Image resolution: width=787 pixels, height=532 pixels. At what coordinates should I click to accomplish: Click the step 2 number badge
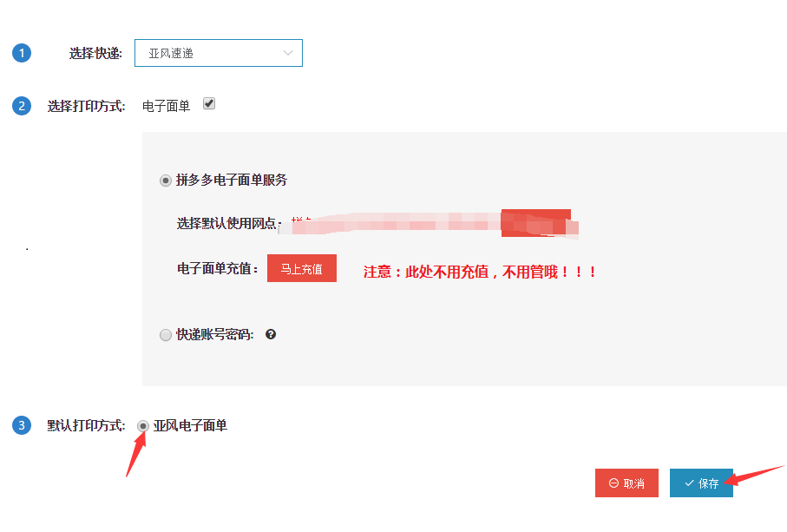click(x=22, y=106)
